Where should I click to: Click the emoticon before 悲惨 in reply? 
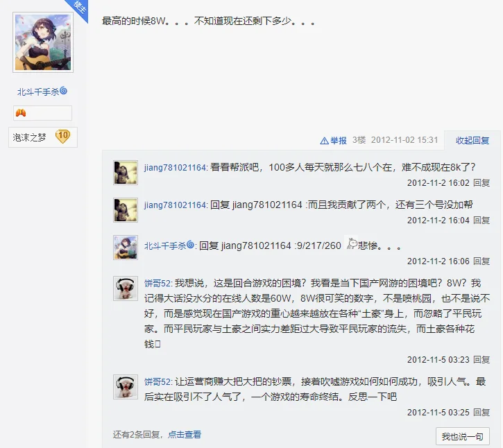pos(352,243)
